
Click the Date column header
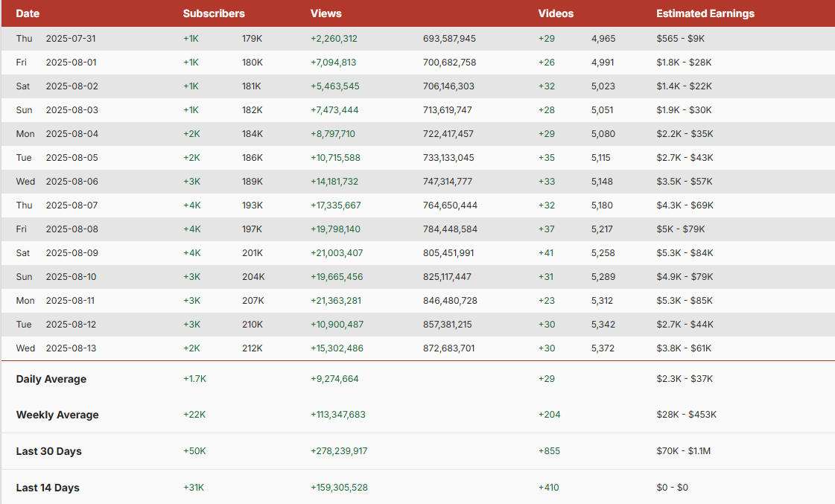pyautogui.click(x=28, y=13)
